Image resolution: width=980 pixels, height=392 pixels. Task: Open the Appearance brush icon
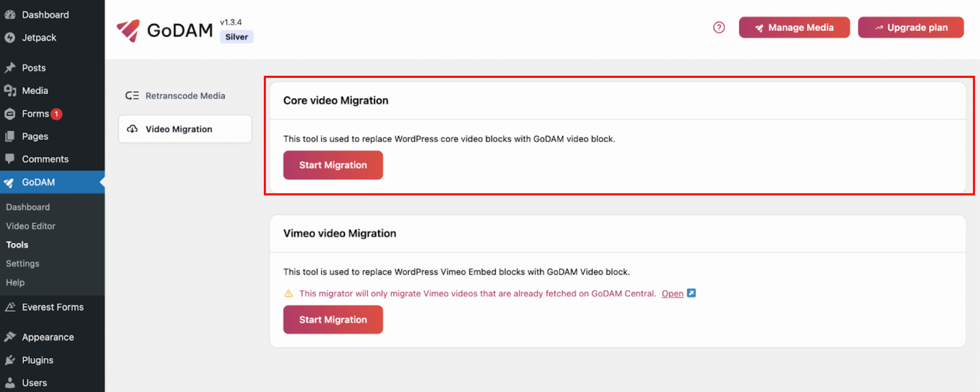point(10,337)
